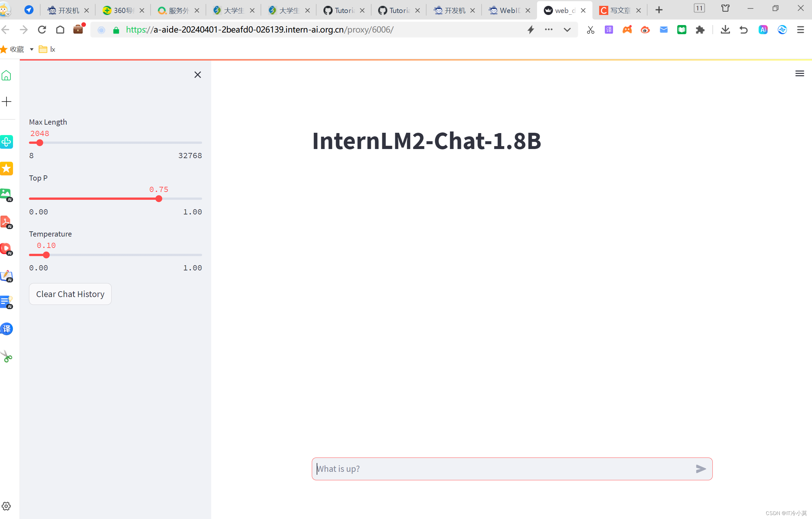Open the three-dots address bar menu
The image size is (812, 519).
[x=549, y=29]
